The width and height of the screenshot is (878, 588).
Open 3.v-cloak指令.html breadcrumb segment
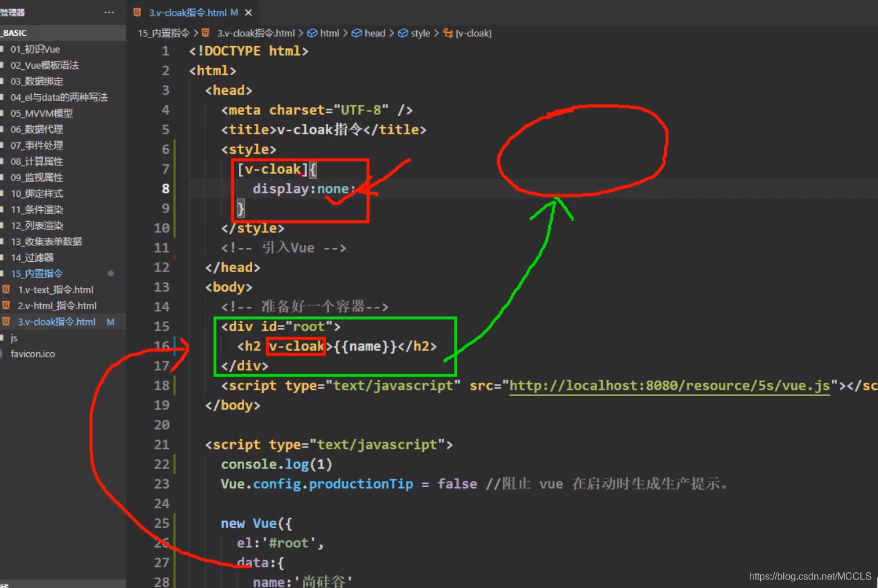(x=256, y=33)
